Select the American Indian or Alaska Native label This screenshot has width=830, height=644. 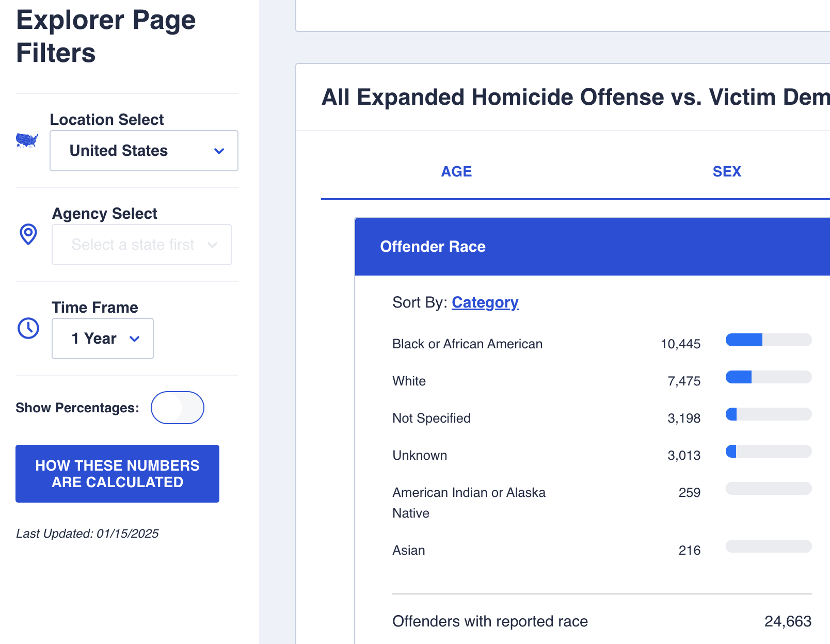point(469,503)
